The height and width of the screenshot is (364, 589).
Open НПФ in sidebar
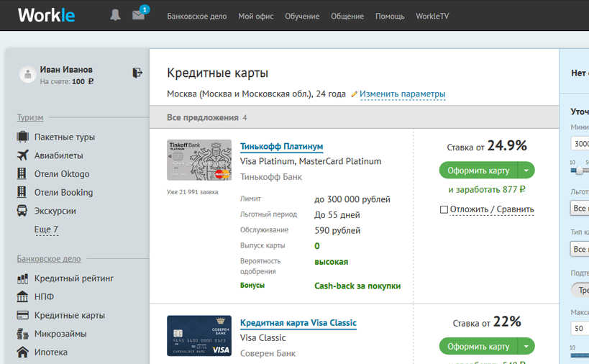(44, 297)
